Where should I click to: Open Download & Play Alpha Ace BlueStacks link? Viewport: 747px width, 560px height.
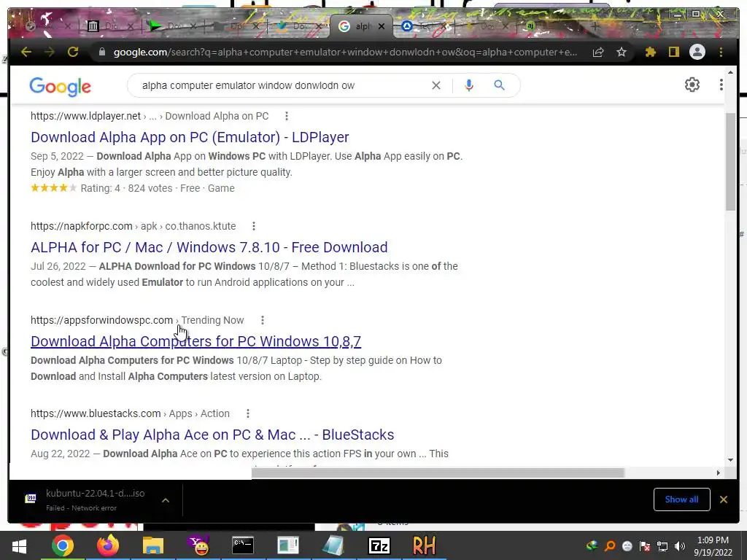(212, 435)
